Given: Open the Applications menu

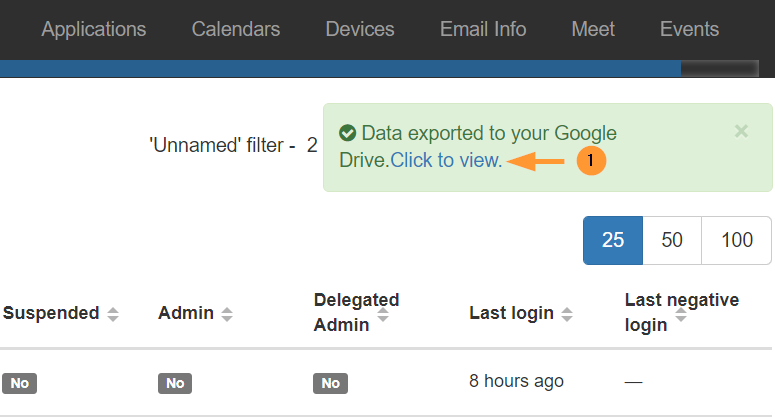Looking at the screenshot, I should pos(94,29).
